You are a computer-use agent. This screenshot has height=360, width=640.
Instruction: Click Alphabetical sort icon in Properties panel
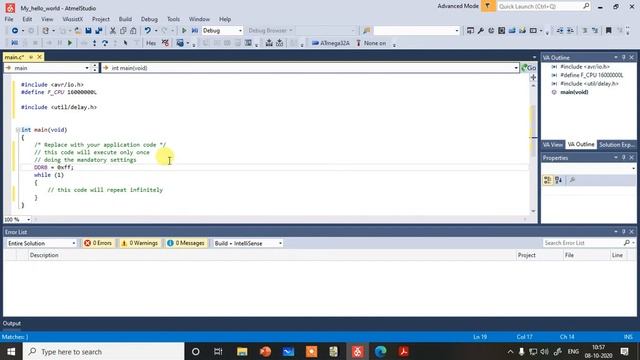point(558,180)
